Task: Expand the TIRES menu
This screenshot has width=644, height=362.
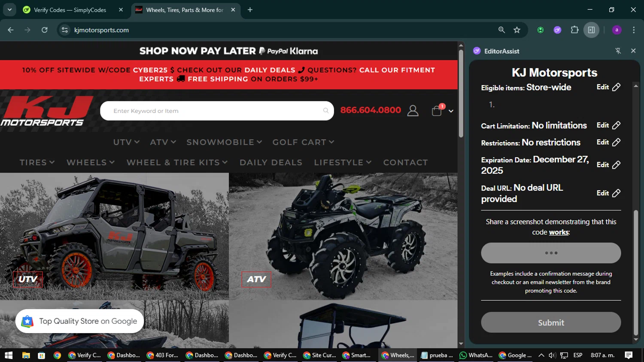Action: 37,162
